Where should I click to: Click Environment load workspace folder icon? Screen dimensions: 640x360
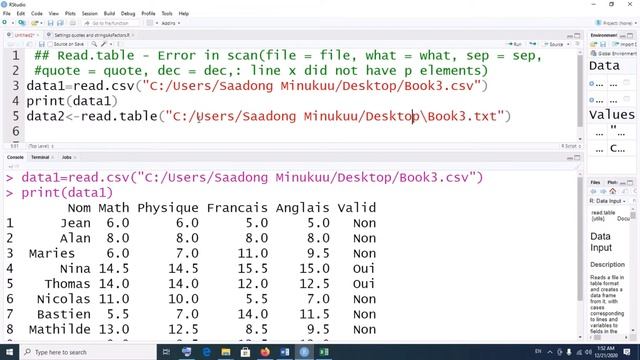coord(594,44)
